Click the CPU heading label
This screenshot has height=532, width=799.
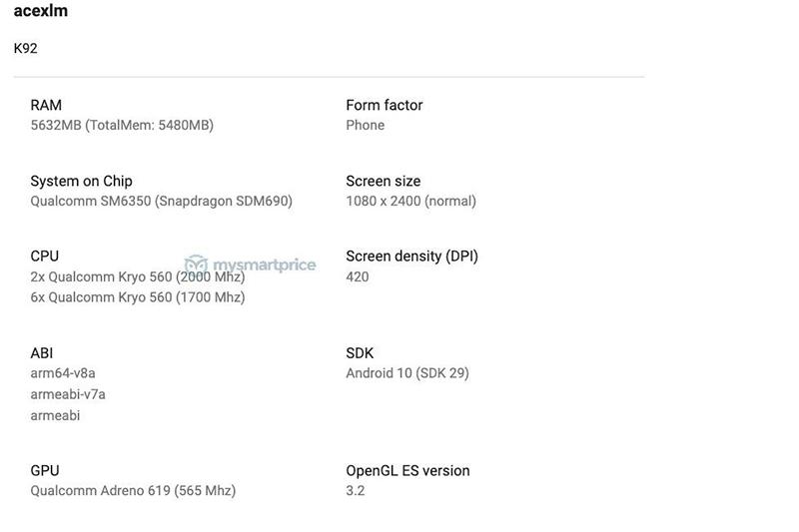[x=45, y=256]
